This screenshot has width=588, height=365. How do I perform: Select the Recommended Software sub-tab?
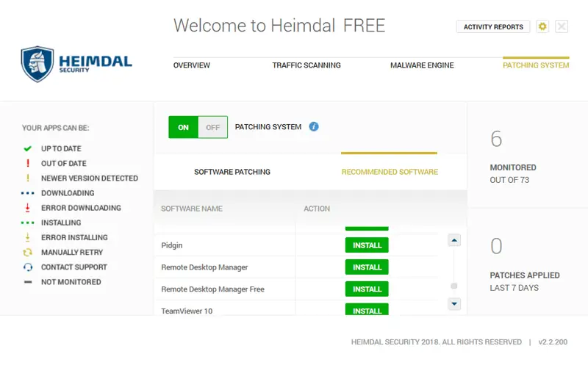coord(390,172)
